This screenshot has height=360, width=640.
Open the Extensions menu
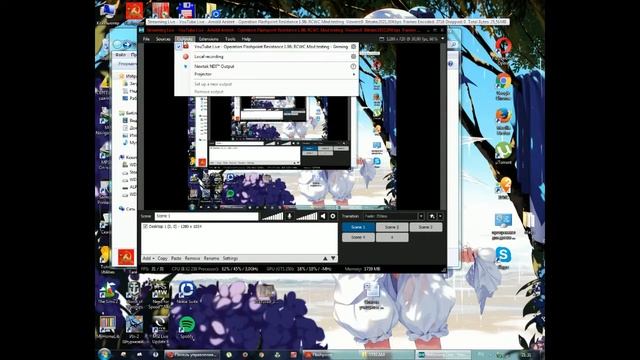click(209, 39)
